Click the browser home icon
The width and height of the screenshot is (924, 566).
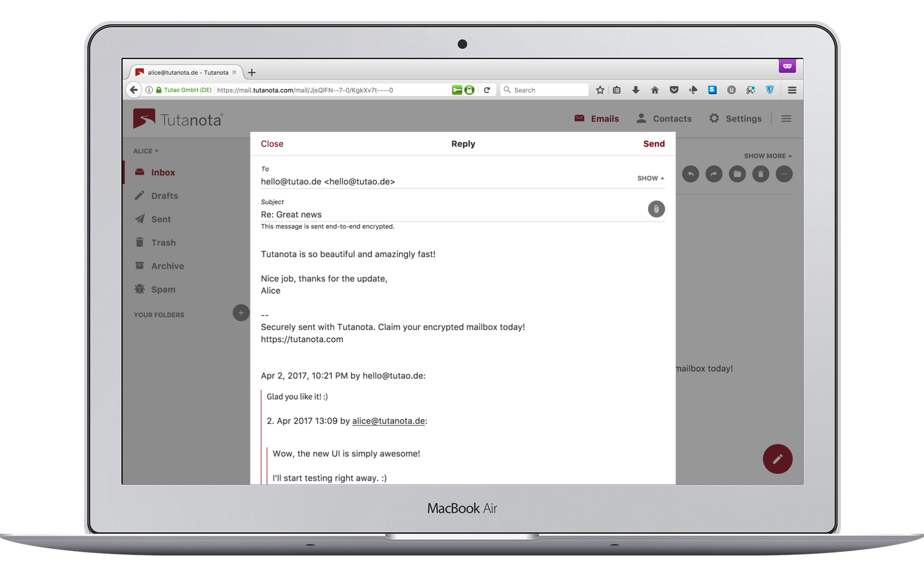point(654,90)
